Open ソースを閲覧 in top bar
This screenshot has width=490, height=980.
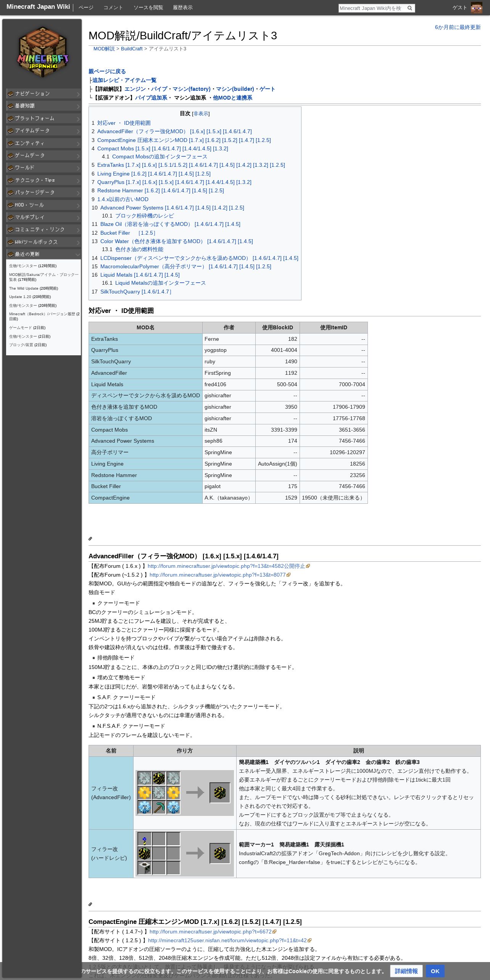pyautogui.click(x=148, y=8)
